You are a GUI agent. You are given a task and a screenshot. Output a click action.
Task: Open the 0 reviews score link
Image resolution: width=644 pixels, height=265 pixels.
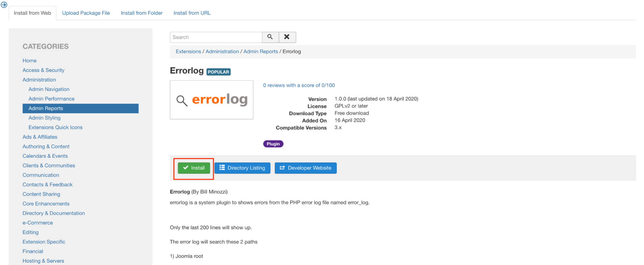click(x=299, y=85)
